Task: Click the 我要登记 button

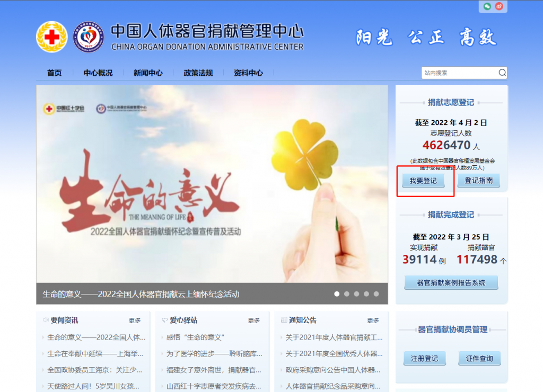Action: [423, 181]
